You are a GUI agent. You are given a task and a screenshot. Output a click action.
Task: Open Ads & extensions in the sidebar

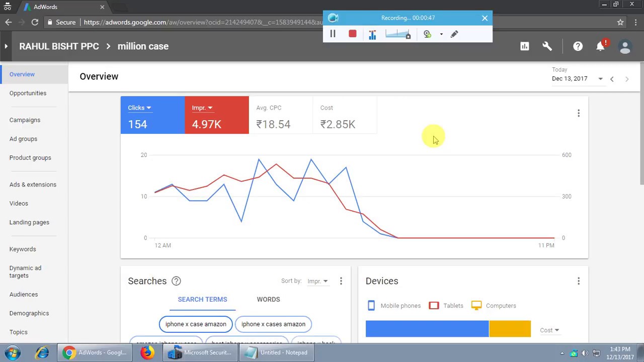[34, 185]
